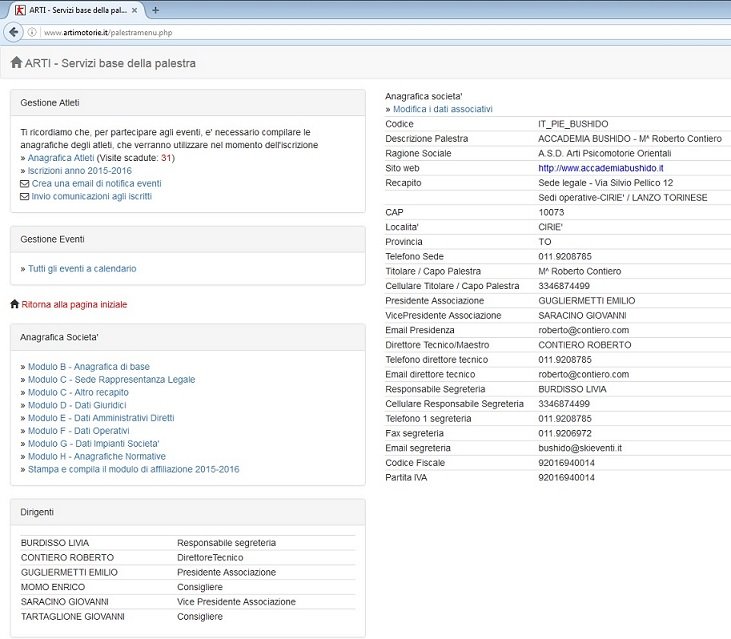Click Modifica i dati associativi link
This screenshot has height=639, width=731.
click(x=442, y=109)
